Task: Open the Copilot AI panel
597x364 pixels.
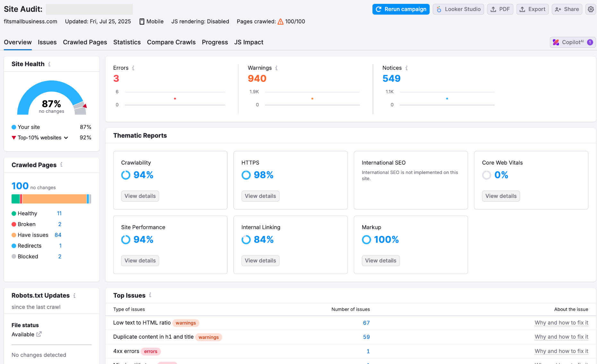Action: pyautogui.click(x=573, y=42)
